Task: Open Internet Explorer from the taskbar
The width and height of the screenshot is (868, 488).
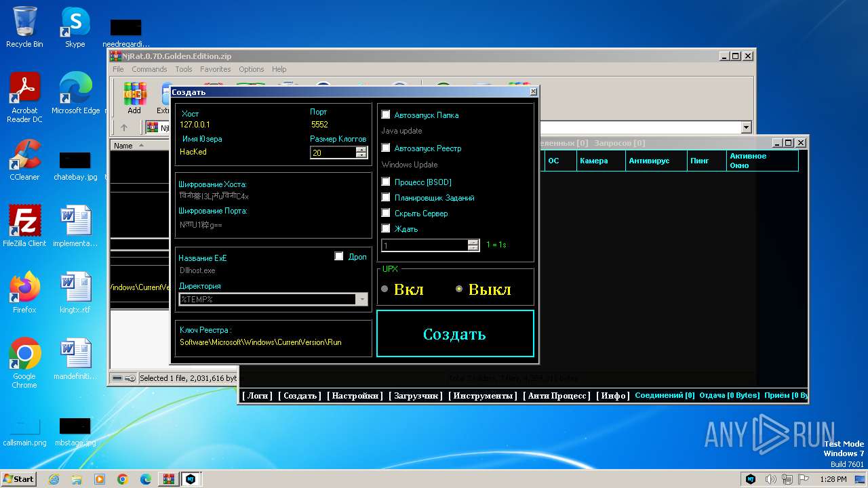Action: pyautogui.click(x=54, y=479)
